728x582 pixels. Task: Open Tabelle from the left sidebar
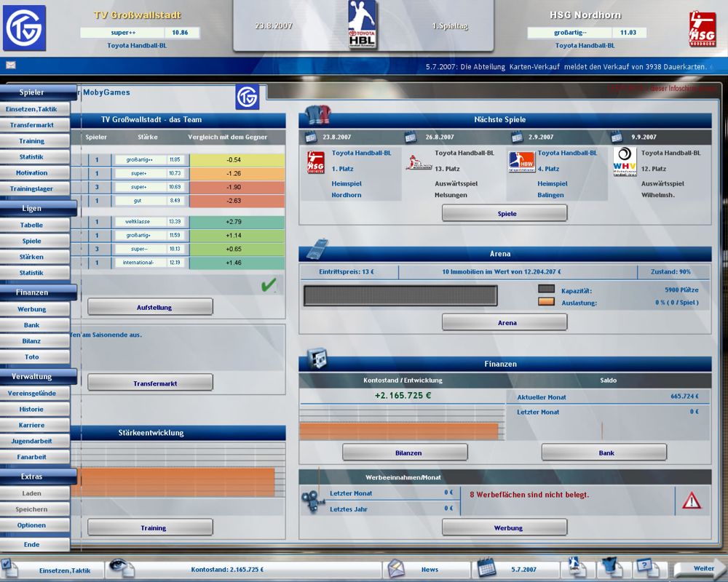(32, 226)
